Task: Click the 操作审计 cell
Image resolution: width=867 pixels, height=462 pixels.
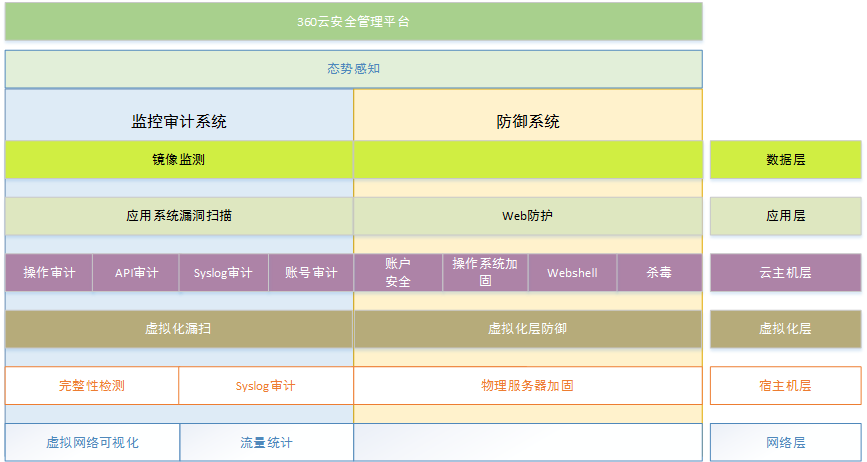Action: click(x=49, y=272)
